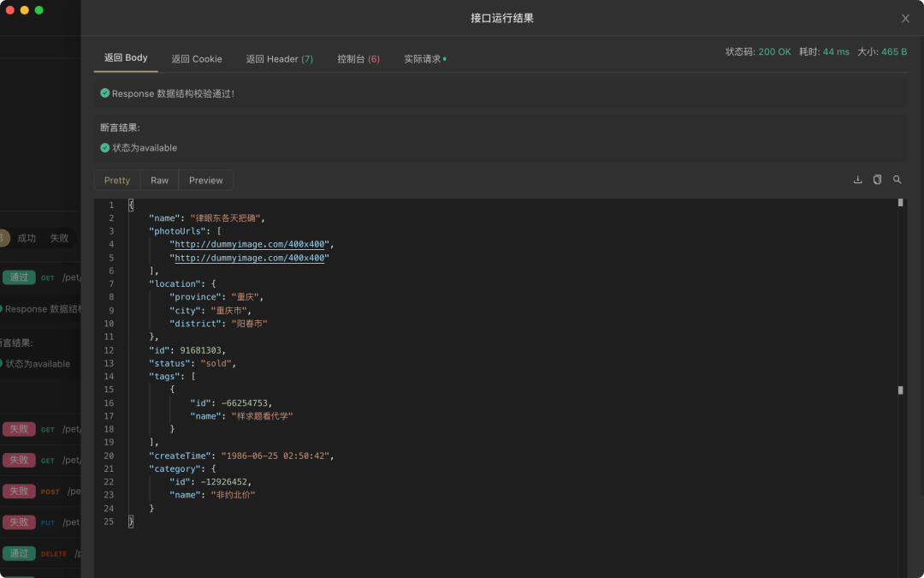The image size is (924, 578).
Task: Open the second dummyimage.com URL on line 5
Action: [250, 258]
